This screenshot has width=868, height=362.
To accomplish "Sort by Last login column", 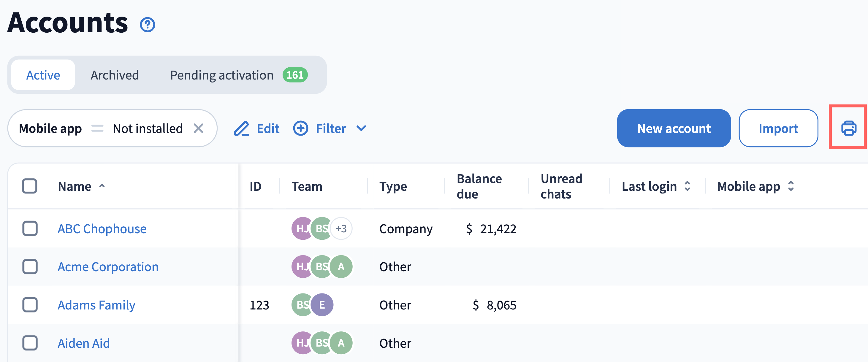I will click(687, 186).
